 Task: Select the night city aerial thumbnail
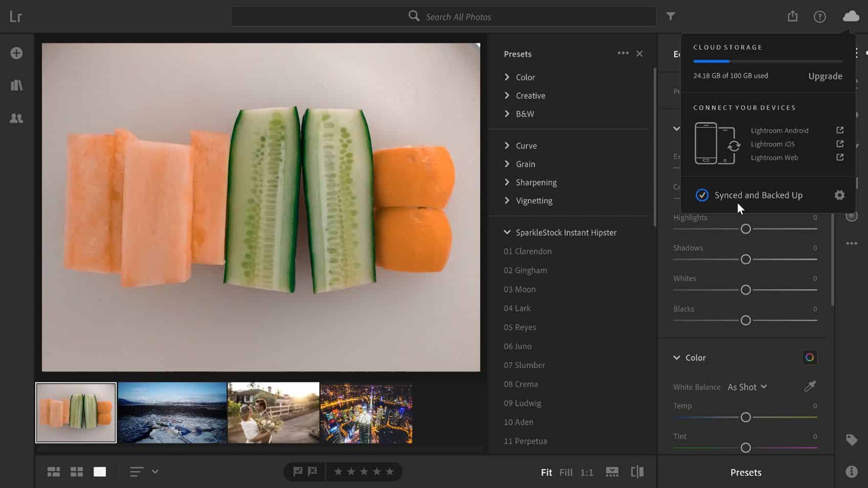point(366,413)
